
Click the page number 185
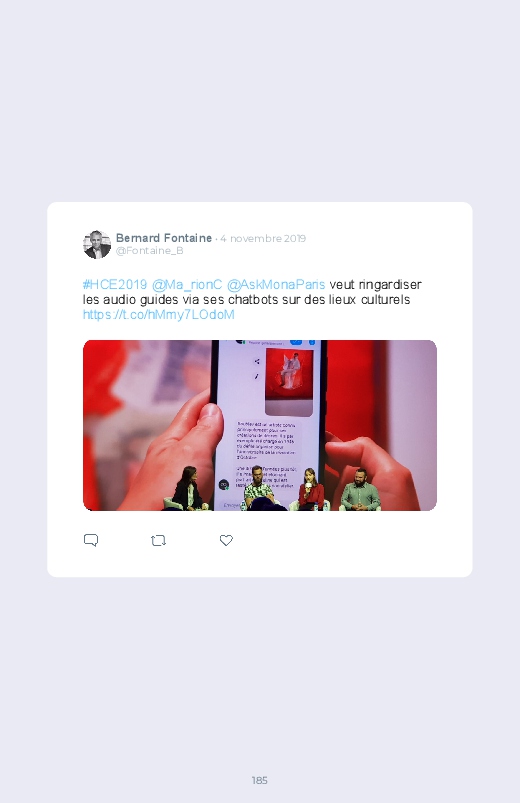[x=260, y=780]
